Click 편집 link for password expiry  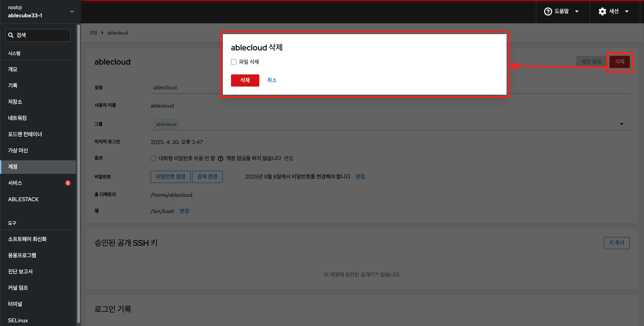[x=360, y=177]
